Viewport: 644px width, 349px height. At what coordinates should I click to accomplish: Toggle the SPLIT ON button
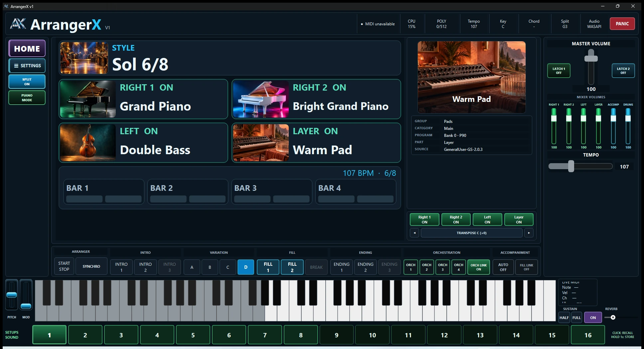27,82
